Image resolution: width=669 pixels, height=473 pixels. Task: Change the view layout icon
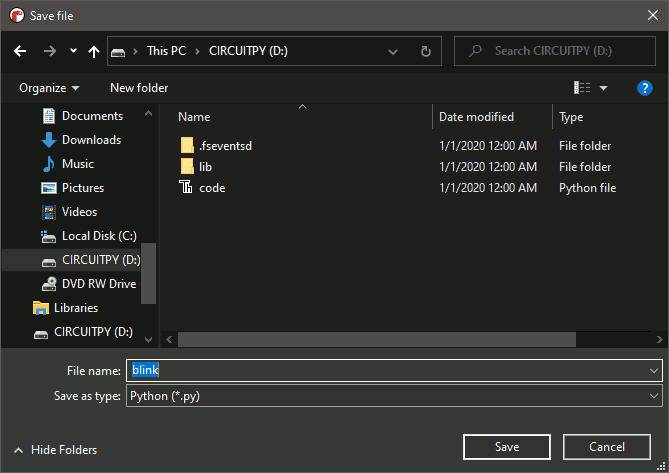click(x=582, y=88)
